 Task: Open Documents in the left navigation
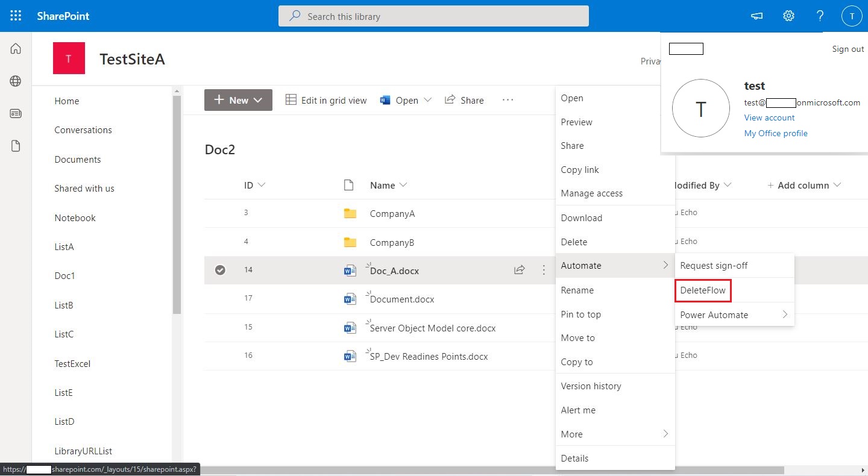78,159
